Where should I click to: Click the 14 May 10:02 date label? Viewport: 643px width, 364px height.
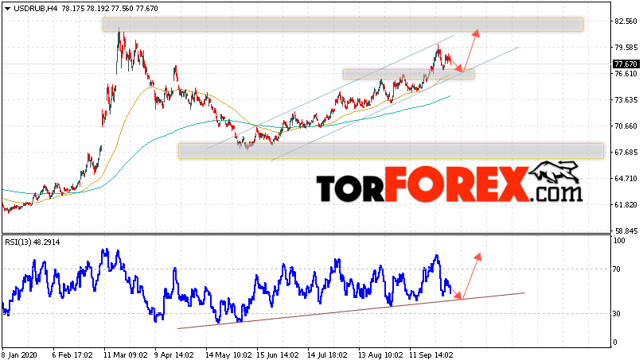pos(228,355)
